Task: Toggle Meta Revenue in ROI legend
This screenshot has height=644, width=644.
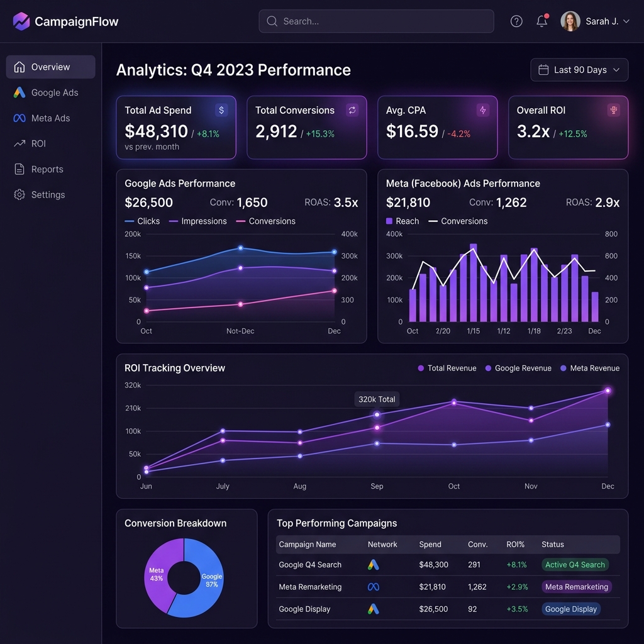Action: (590, 368)
